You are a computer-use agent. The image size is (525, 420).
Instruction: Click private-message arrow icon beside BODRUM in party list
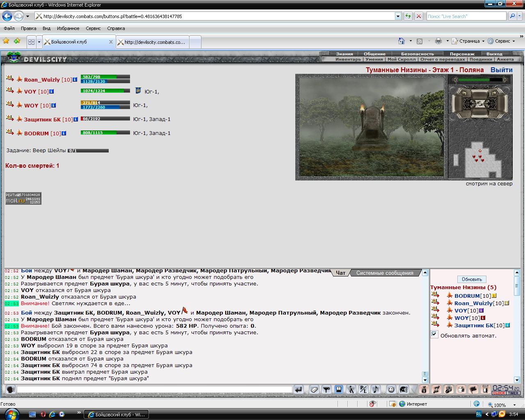click(10, 132)
